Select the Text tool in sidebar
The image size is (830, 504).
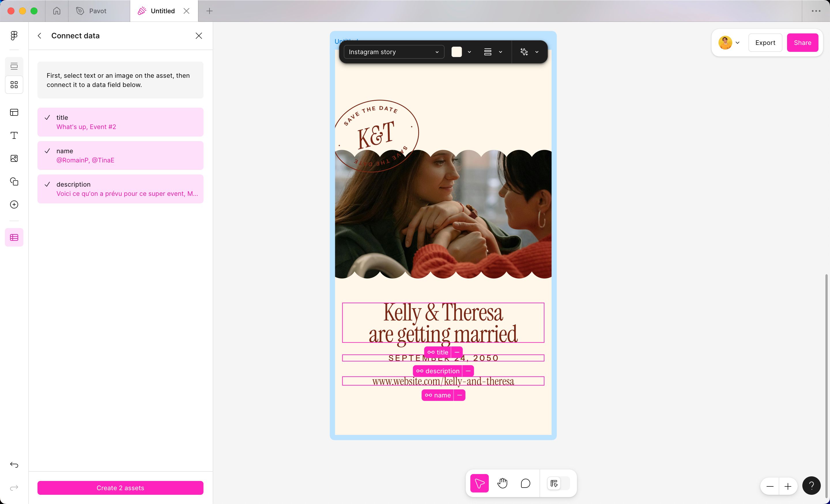click(x=14, y=135)
